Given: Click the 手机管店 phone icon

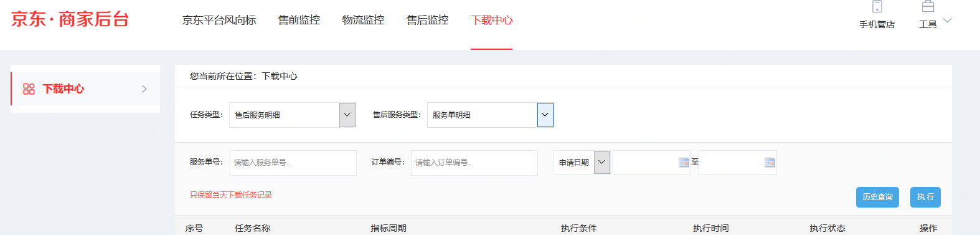Looking at the screenshot, I should [877, 7].
